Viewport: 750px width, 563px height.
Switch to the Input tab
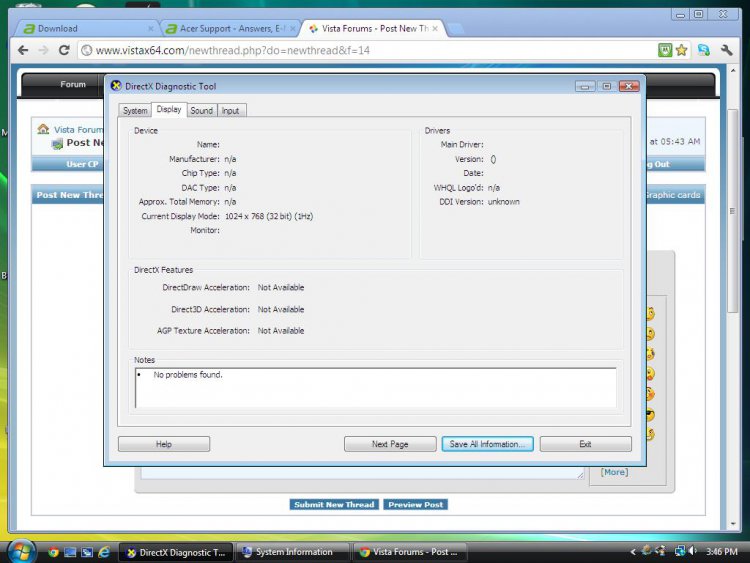(231, 110)
